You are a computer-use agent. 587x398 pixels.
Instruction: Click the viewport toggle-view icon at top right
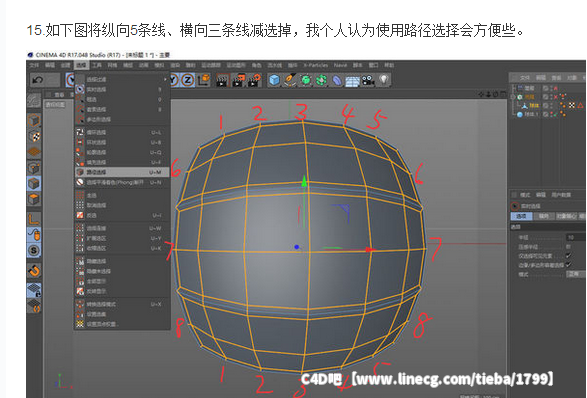pyautogui.click(x=503, y=95)
